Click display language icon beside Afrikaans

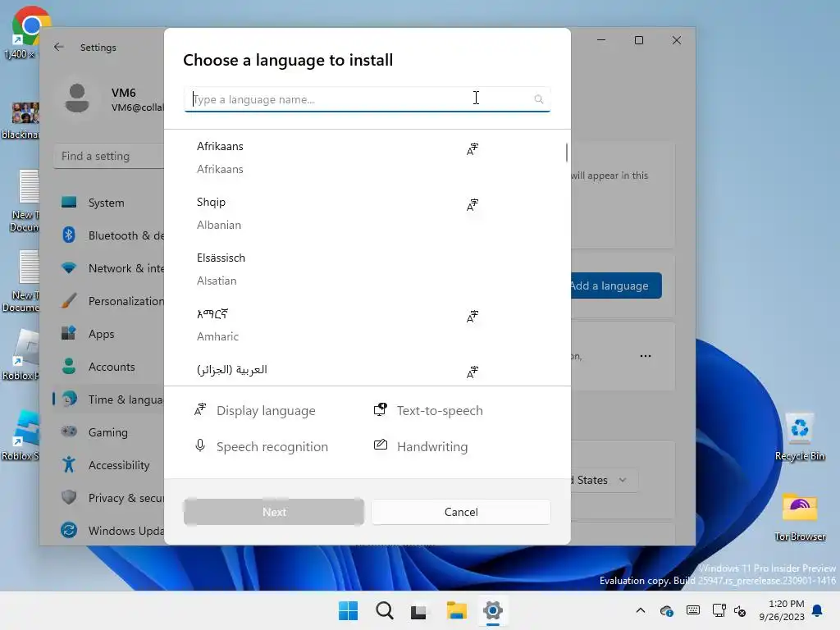[472, 149]
